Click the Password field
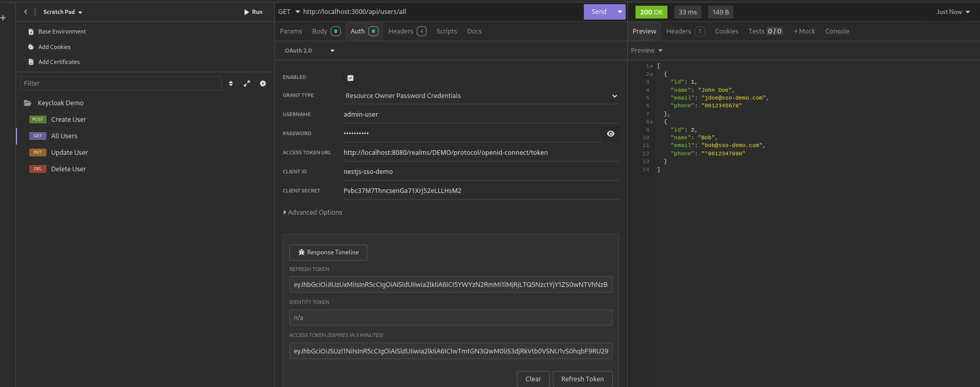This screenshot has width=980, height=387. pos(472,134)
